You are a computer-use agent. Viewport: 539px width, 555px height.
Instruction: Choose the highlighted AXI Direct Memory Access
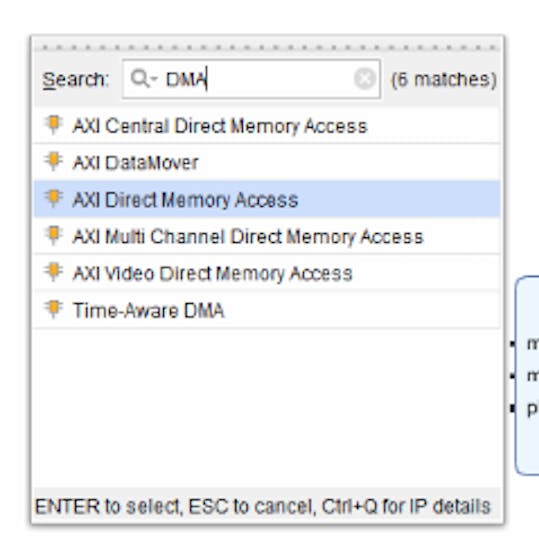coord(267,199)
